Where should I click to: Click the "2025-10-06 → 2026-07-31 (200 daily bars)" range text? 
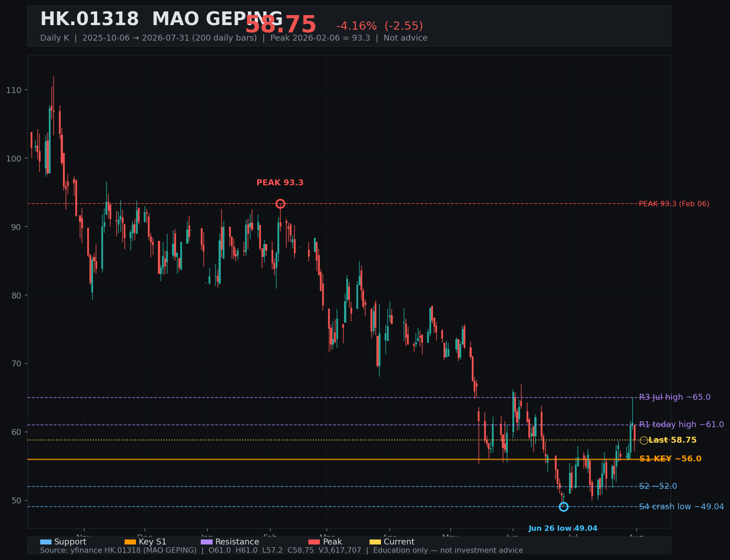coord(170,38)
